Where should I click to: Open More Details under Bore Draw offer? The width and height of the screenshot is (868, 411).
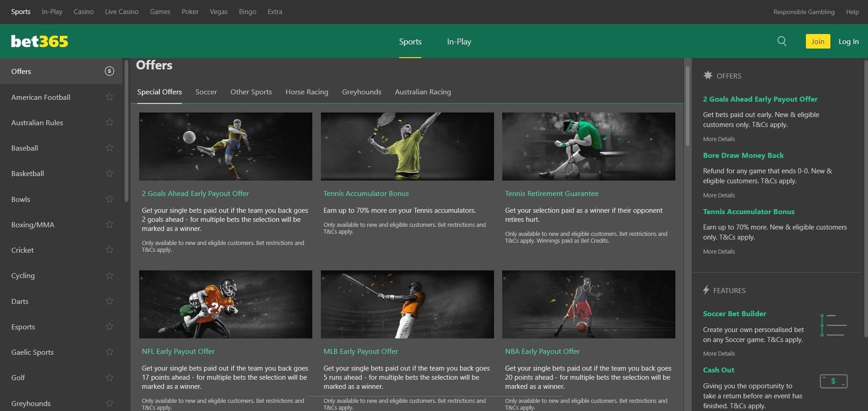tap(719, 195)
